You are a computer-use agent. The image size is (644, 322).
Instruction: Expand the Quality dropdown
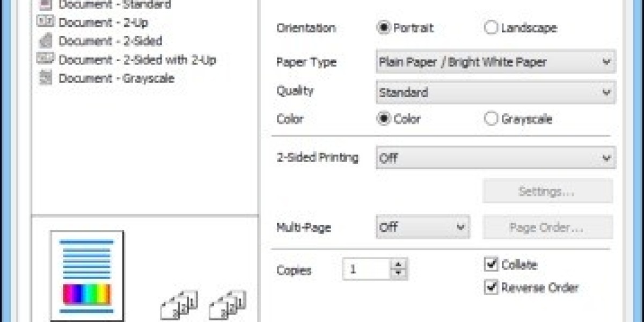coord(496,92)
